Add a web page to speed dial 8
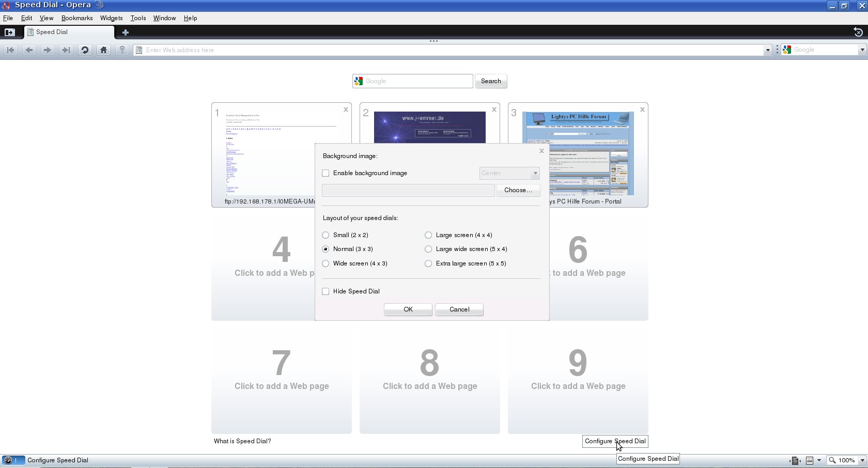 point(430,381)
